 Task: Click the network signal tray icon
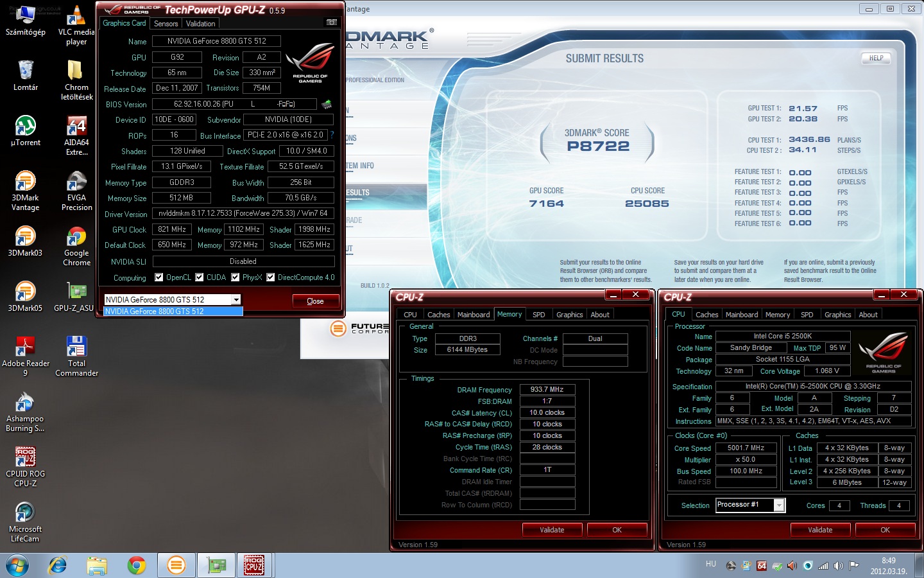tap(823, 566)
